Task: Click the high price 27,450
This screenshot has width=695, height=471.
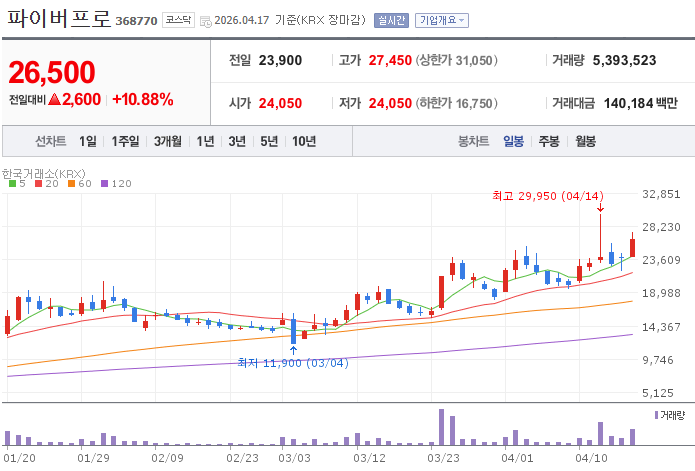Action: tap(390, 60)
